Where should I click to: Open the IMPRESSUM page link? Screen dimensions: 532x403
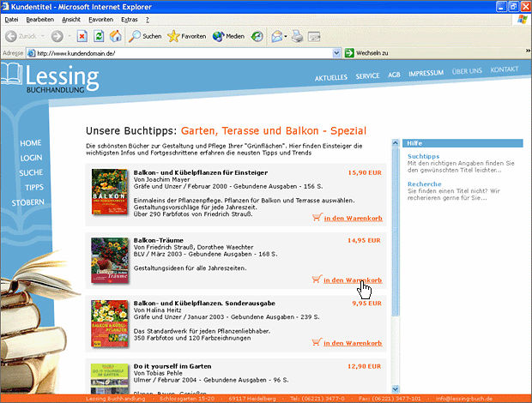(426, 73)
